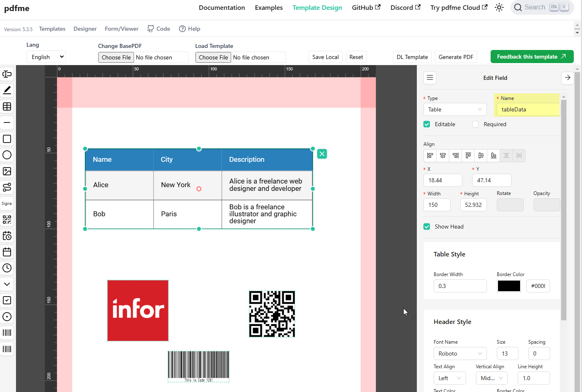
Task: Open the Form/Viewer tab
Action: 121,29
